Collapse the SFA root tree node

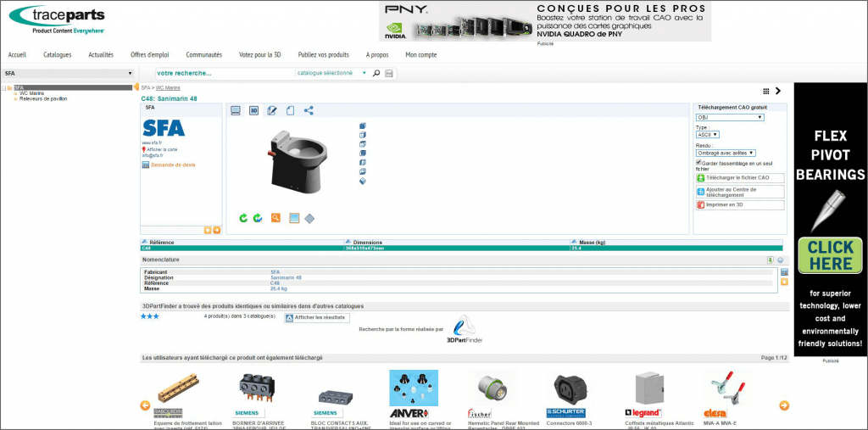(4, 87)
